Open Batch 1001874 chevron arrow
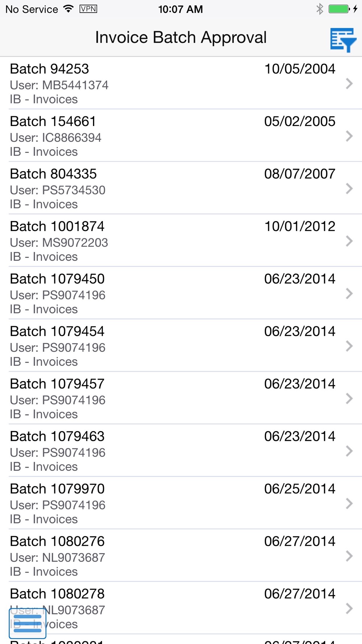Screen dimensions: 362x644 [349, 241]
